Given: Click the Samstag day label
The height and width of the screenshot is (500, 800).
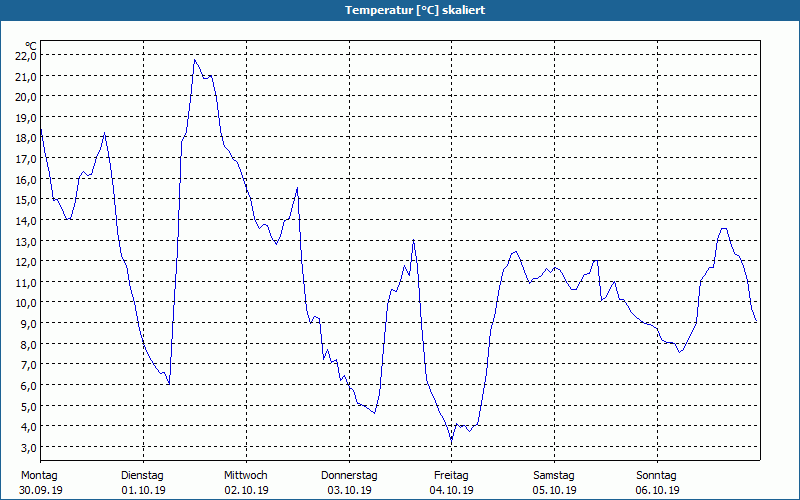Looking at the screenshot, I should pos(554,476).
